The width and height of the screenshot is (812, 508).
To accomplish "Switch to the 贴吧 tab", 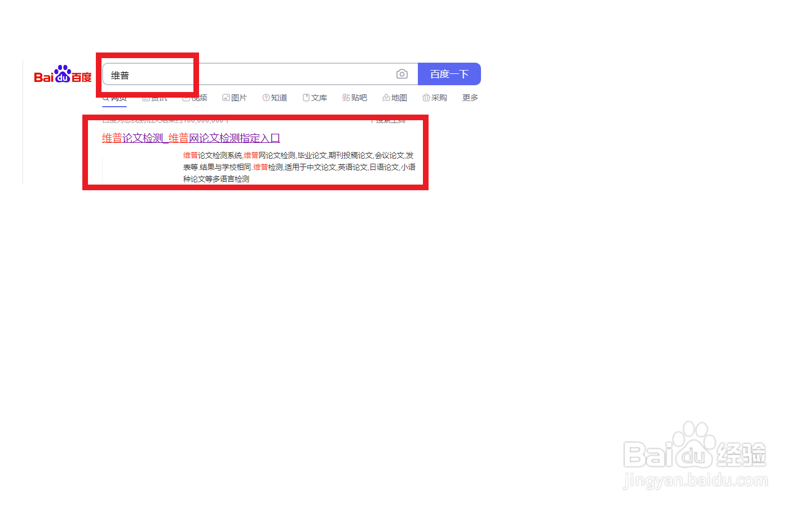I will [x=355, y=98].
